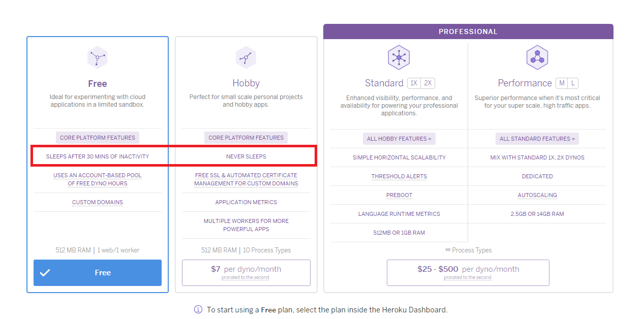
Task: Select the L Performance dyno toggle
Action: coord(573,83)
